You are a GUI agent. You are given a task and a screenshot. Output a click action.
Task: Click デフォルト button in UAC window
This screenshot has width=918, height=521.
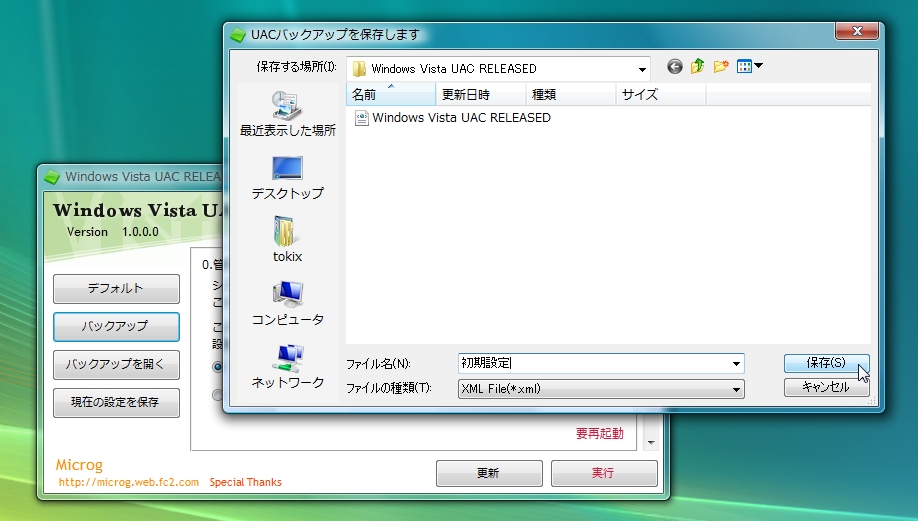click(x=117, y=289)
